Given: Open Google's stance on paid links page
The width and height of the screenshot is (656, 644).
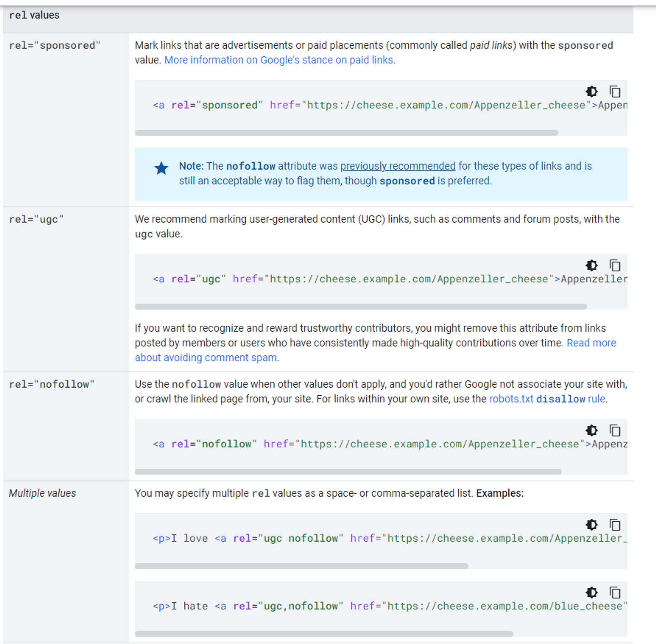Looking at the screenshot, I should pos(278,60).
